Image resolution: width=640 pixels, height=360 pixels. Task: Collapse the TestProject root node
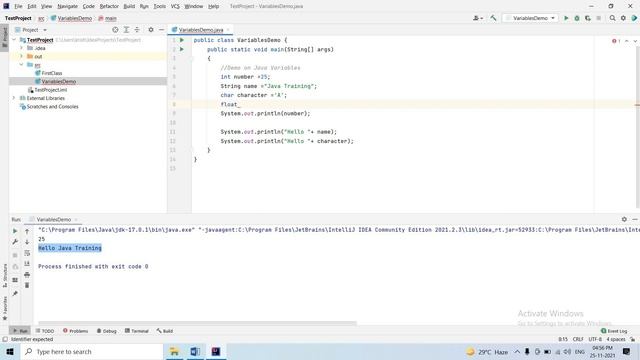tap(15, 40)
